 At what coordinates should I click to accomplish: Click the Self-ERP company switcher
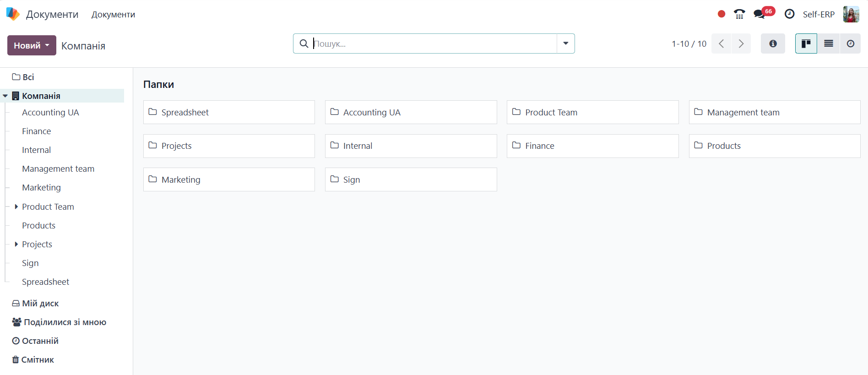[819, 14]
